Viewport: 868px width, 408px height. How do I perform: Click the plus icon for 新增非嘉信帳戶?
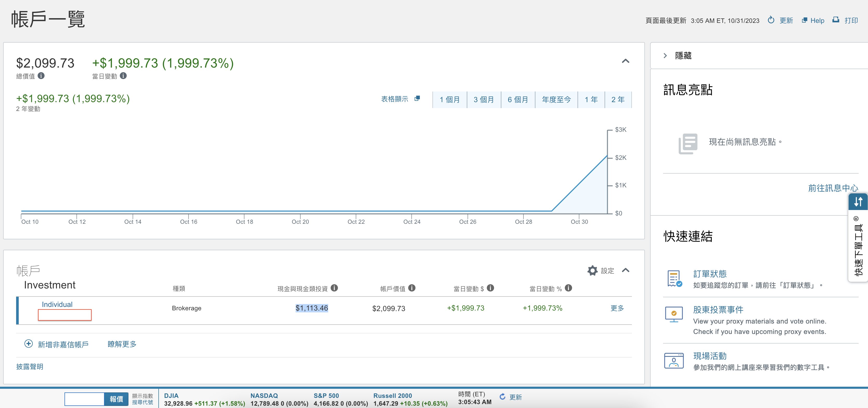click(x=29, y=344)
